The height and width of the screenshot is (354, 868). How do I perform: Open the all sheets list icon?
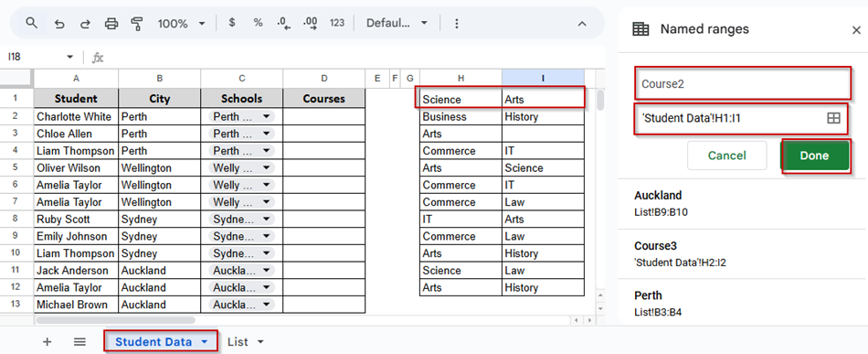79,342
